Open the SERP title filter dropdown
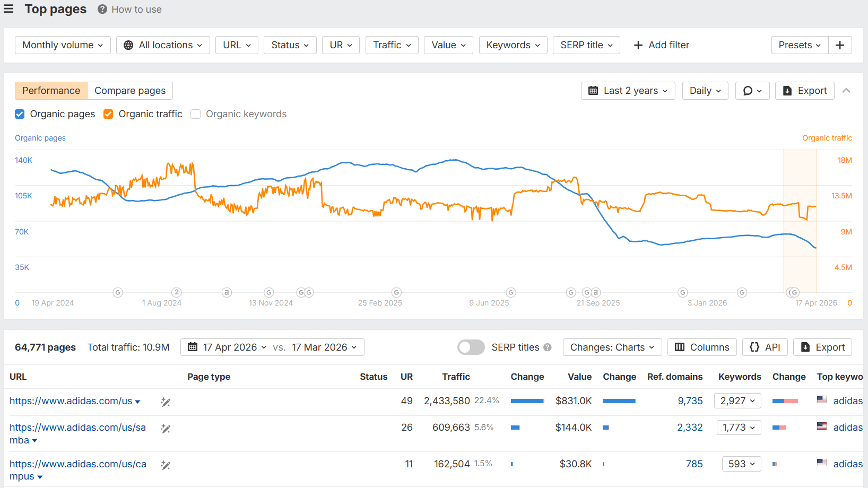The height and width of the screenshot is (488, 868). (587, 45)
